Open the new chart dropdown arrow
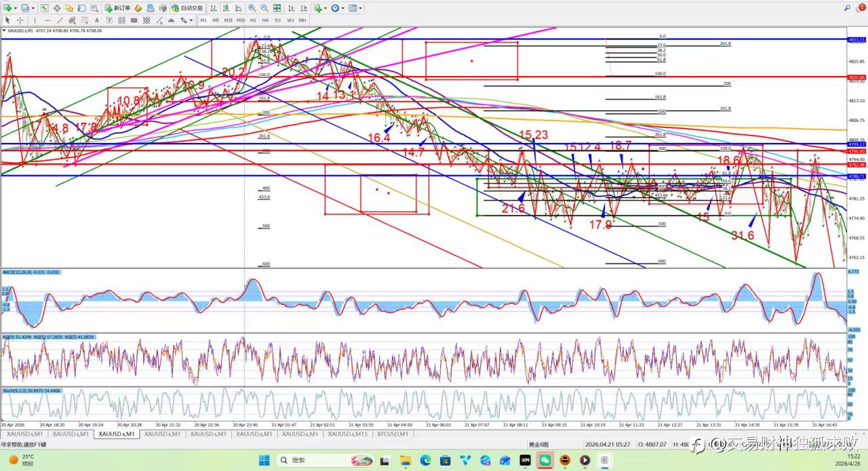The image size is (868, 471). click(x=16, y=8)
